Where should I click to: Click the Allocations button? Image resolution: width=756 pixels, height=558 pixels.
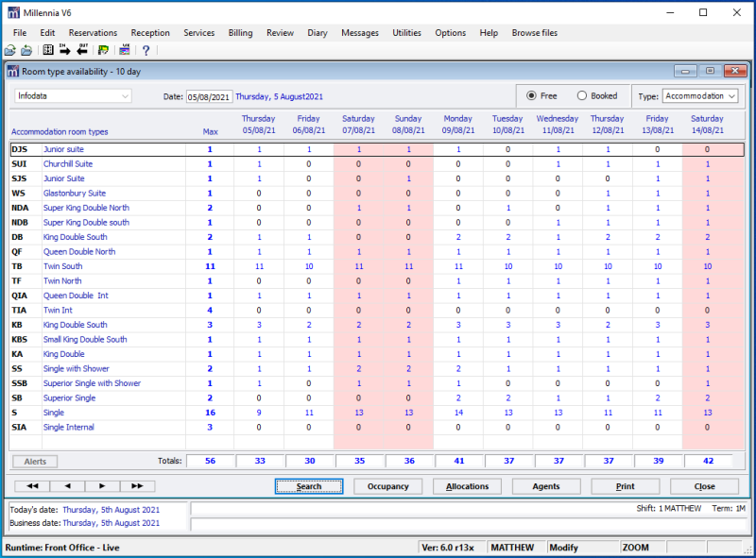pyautogui.click(x=467, y=486)
